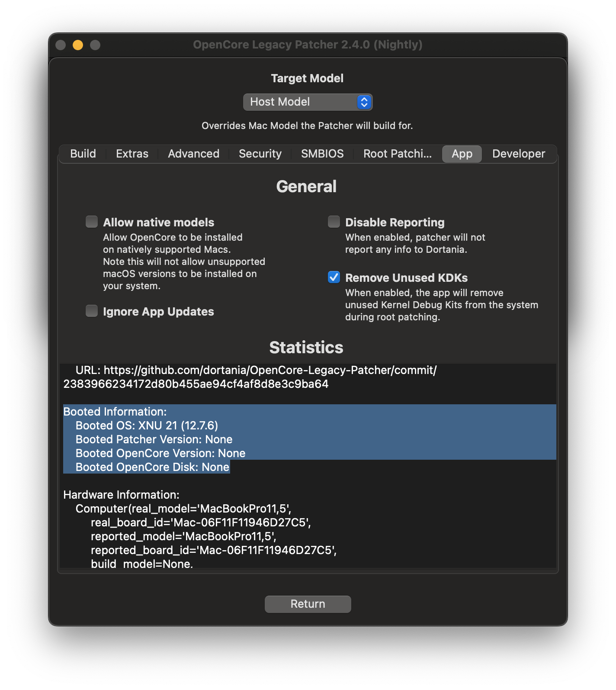
Task: Open the Developer tab
Action: [518, 154]
